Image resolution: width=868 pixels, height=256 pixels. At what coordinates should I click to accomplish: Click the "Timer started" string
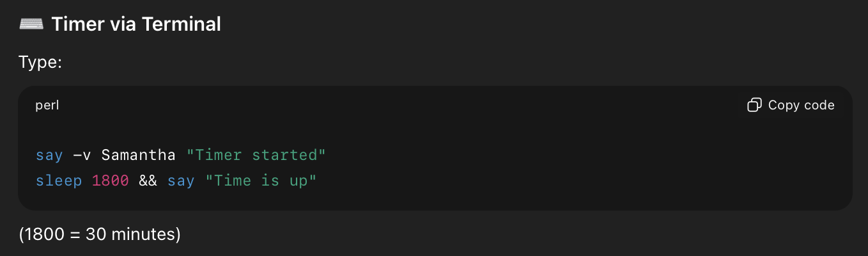pos(256,155)
